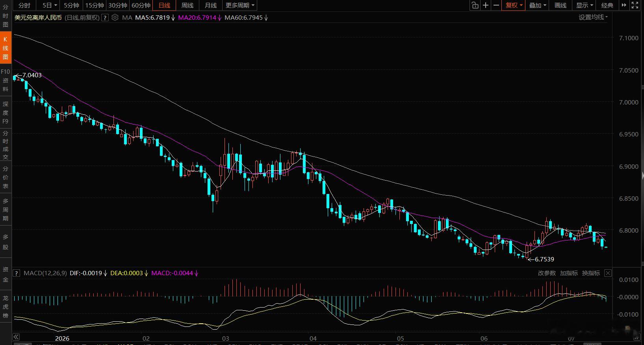Zoom in the chart with plus icon
Screen dimensions: 644x345
click(x=486, y=5)
